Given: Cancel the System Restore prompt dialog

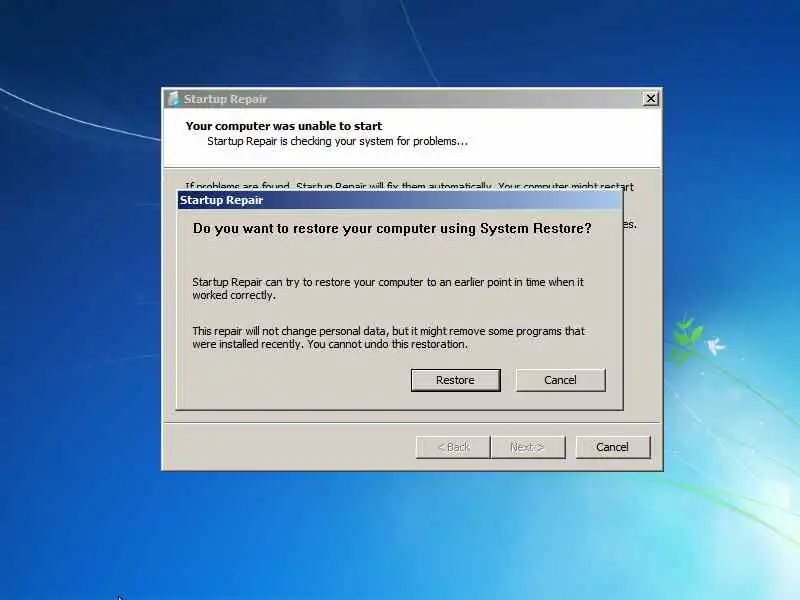Looking at the screenshot, I should pos(560,380).
